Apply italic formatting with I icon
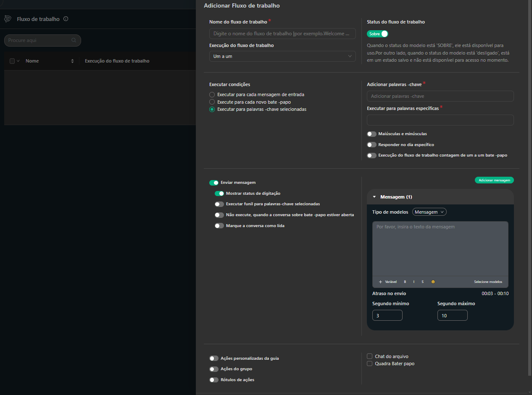The image size is (532, 395). pos(414,282)
